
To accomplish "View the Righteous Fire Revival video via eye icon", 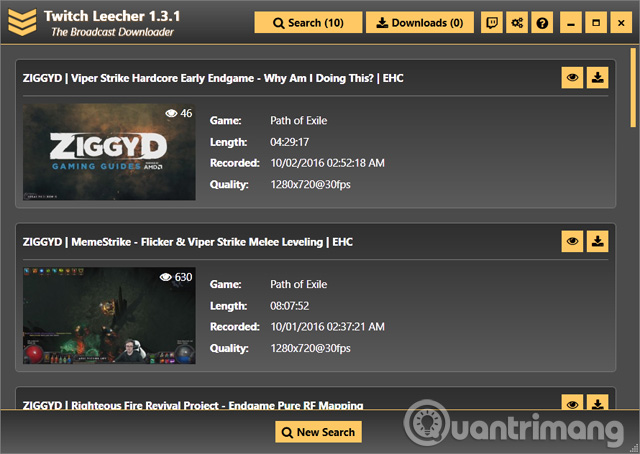I will click(x=572, y=402).
